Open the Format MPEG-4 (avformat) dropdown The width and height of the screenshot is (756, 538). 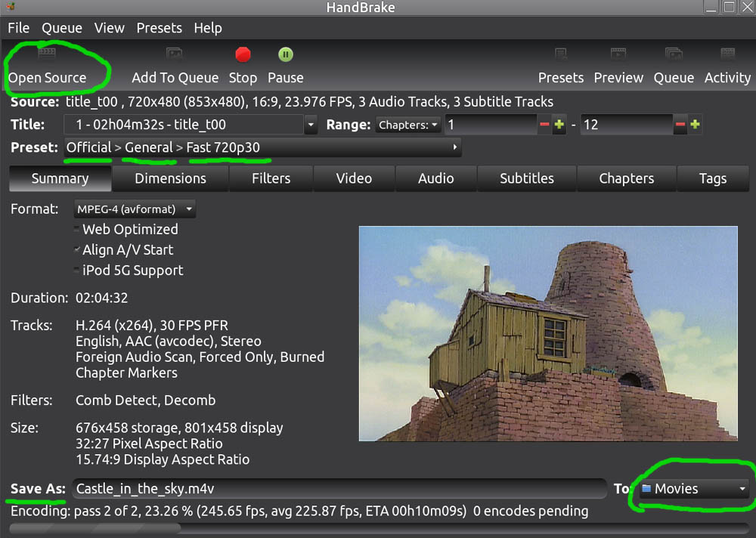point(135,209)
